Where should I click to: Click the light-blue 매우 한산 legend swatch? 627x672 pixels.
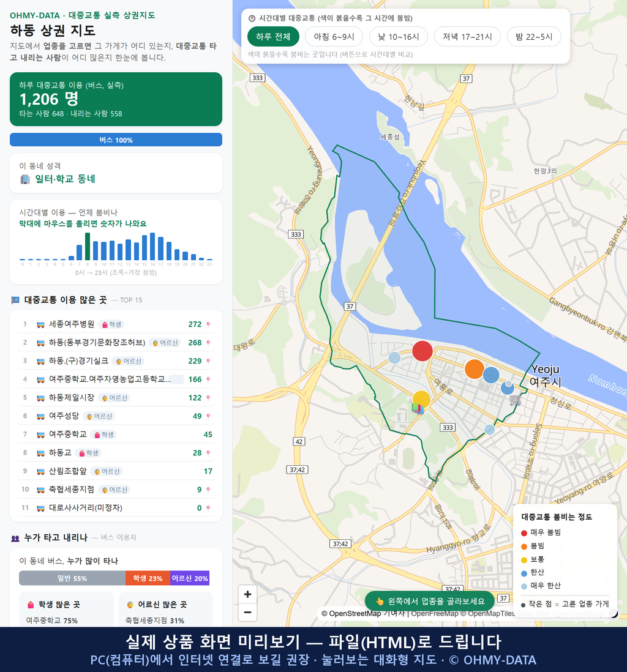coord(524,587)
